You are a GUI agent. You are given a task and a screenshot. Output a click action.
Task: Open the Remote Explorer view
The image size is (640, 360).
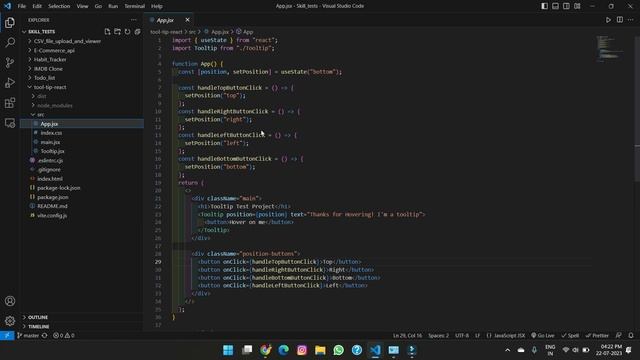[x=10, y=122]
